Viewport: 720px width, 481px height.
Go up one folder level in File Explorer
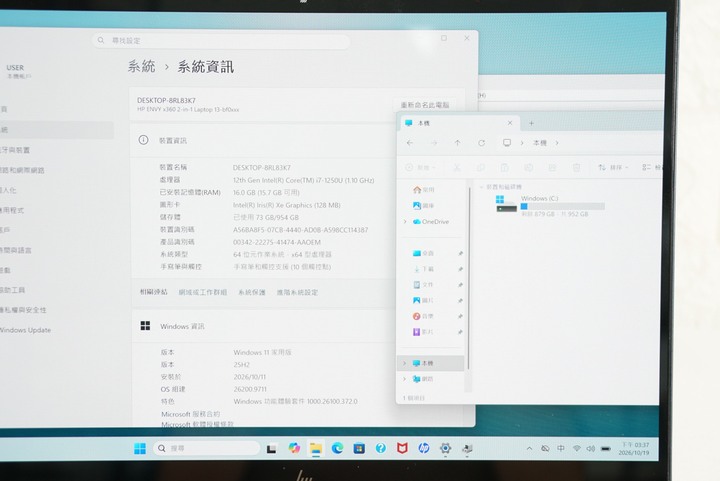pyautogui.click(x=457, y=143)
